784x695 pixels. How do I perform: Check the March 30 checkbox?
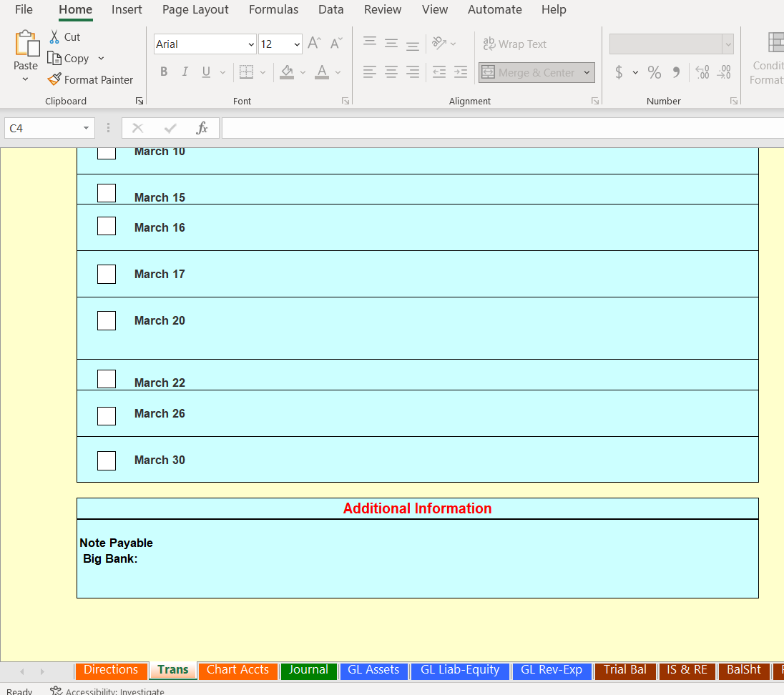point(107,460)
